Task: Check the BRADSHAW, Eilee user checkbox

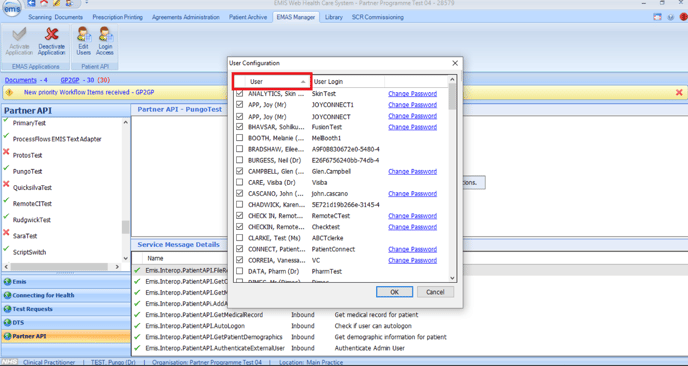Action: click(240, 149)
